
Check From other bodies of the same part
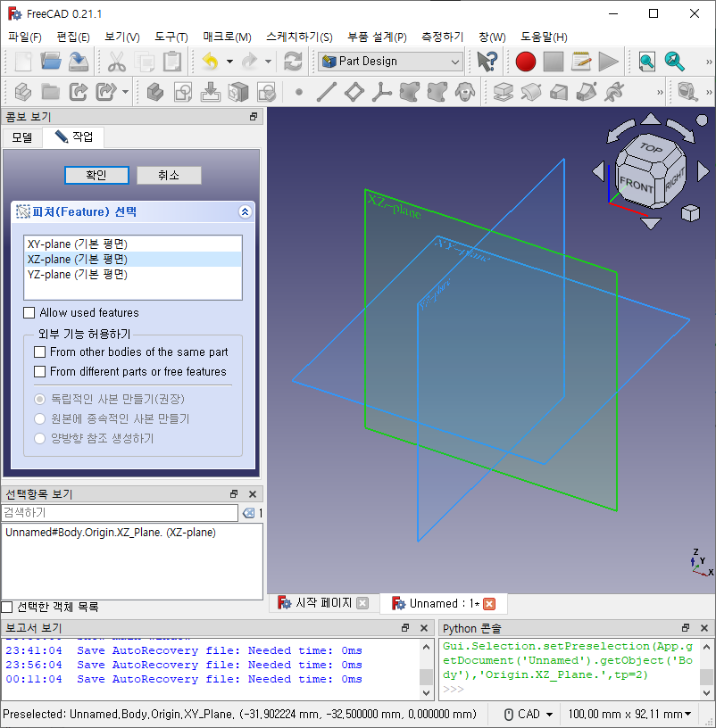tap(40, 352)
